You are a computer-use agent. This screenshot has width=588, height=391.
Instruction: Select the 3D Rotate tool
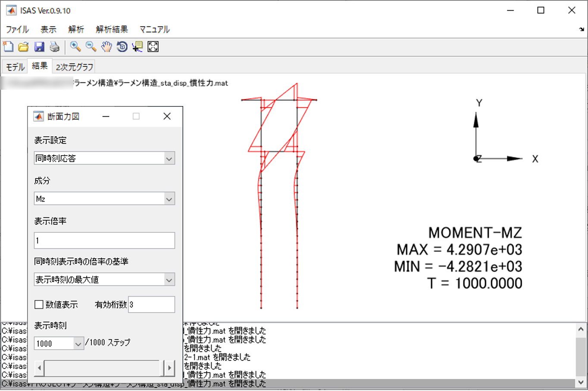tap(122, 47)
